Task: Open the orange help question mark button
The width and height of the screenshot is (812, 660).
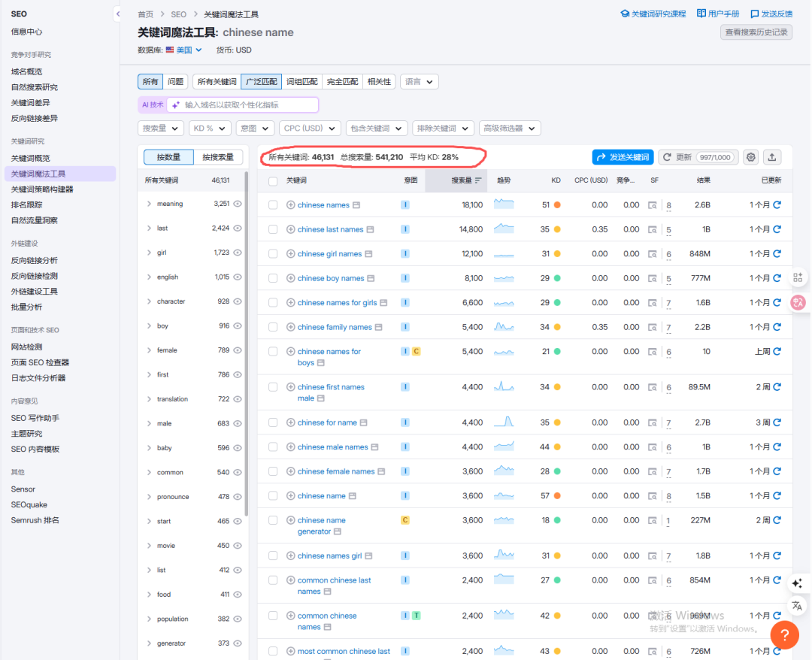Action: pos(784,634)
